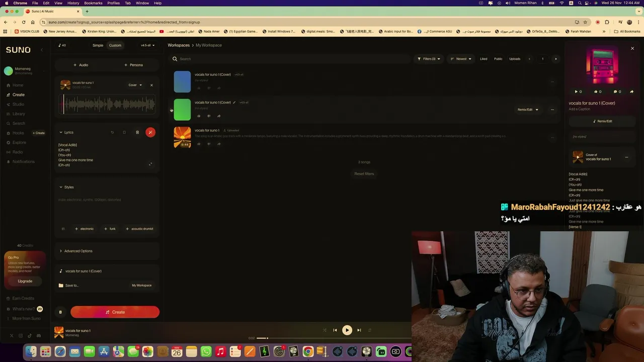Viewport: 644px width, 362px height.
Task: Remove the uploaded vocals for suno 1 audio
Action: tap(151, 85)
